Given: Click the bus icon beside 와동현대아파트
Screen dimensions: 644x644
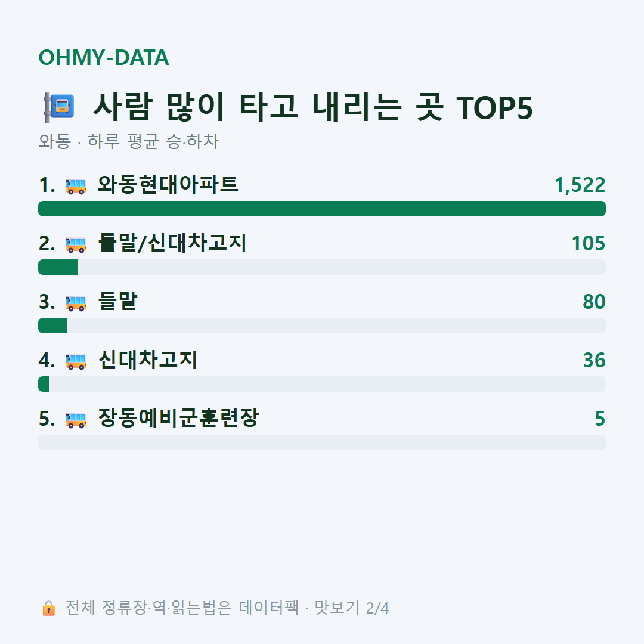Looking at the screenshot, I should (76, 186).
